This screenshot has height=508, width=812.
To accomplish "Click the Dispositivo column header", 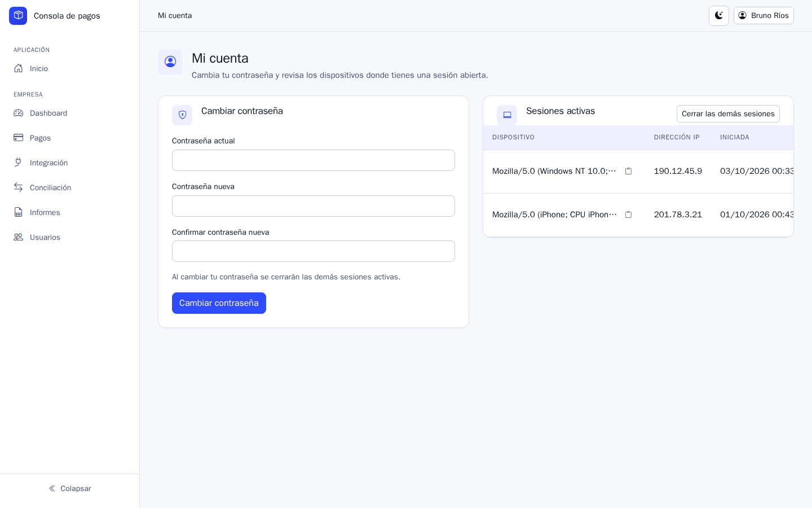I will (513, 137).
